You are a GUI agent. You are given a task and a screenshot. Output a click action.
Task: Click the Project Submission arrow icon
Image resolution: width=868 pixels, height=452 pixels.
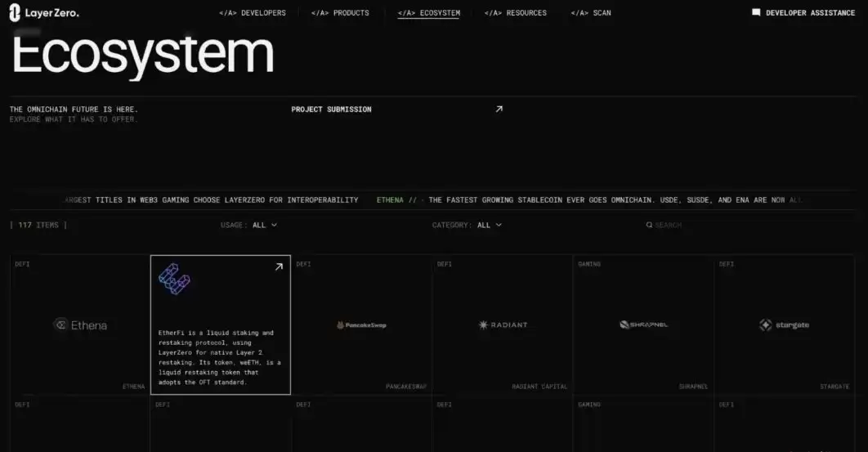(x=499, y=109)
